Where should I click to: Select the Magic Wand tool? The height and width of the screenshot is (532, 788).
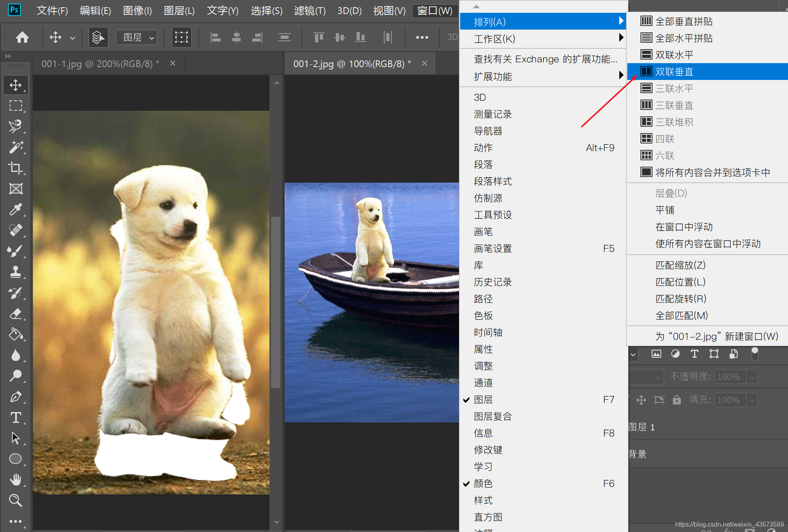point(16,147)
